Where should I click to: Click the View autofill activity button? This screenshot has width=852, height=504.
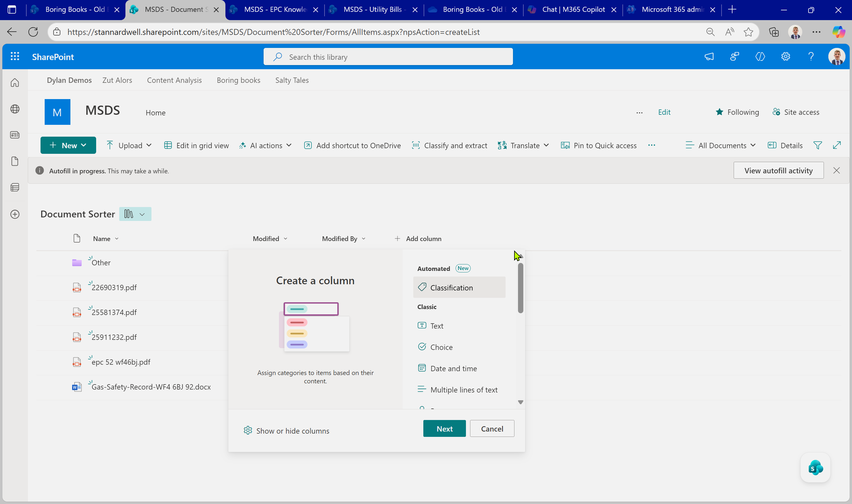tap(778, 170)
